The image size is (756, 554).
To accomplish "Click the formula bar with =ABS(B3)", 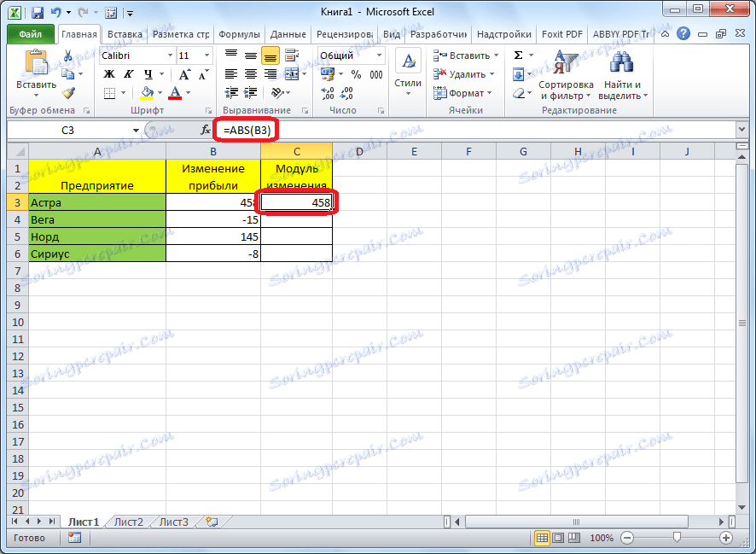I will point(475,130).
